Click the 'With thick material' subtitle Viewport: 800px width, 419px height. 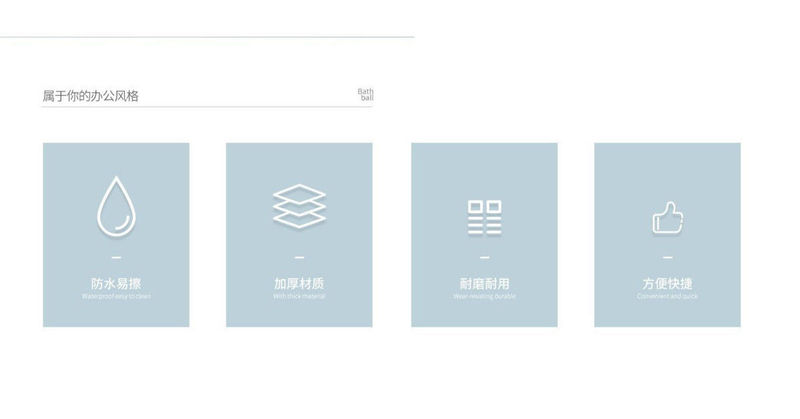coord(299,297)
